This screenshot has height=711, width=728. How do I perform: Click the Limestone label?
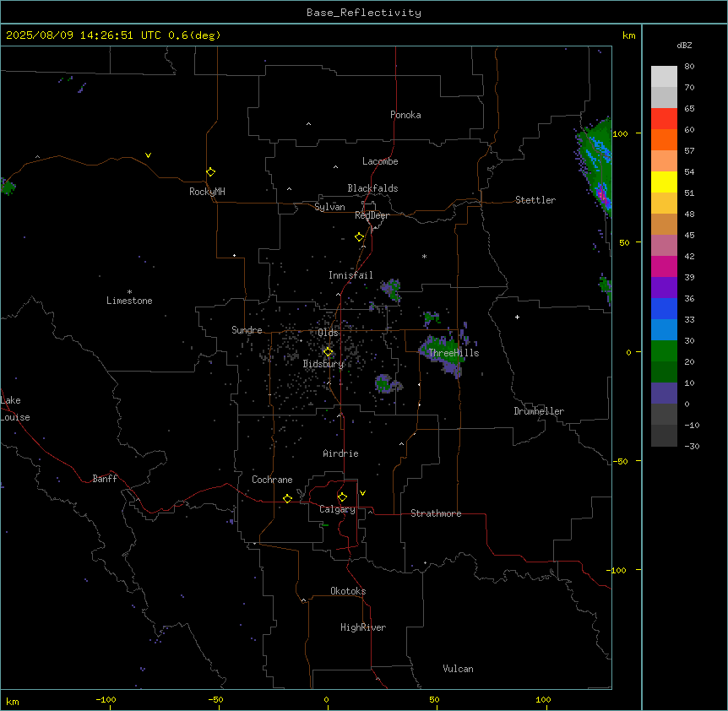129,301
